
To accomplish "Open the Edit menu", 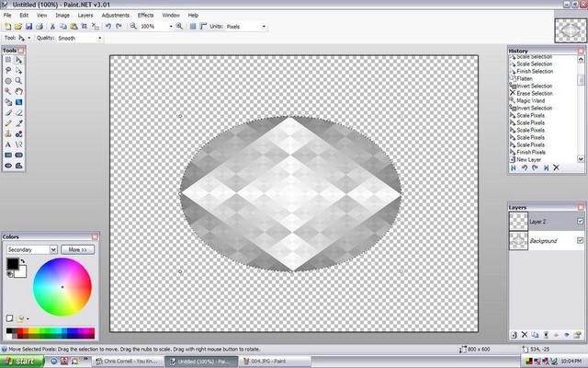I will [24, 15].
